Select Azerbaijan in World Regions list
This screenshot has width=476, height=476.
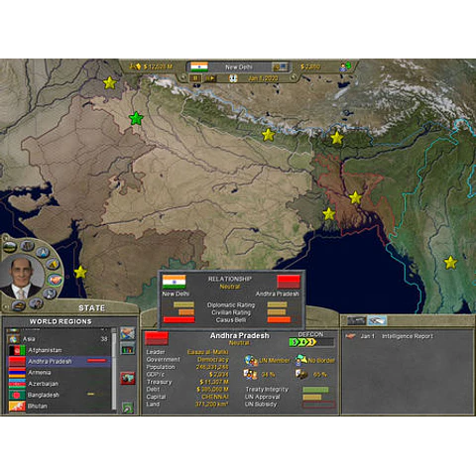click(59, 384)
